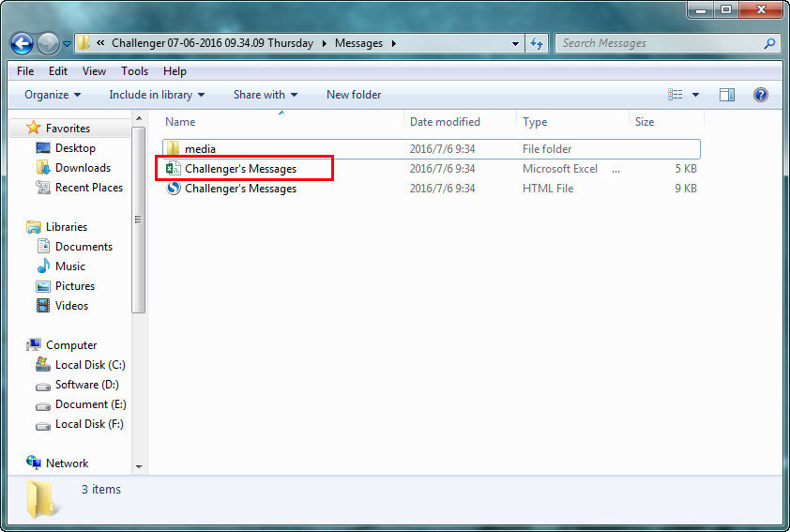Open the Organize dropdown
790x532 pixels.
53,95
